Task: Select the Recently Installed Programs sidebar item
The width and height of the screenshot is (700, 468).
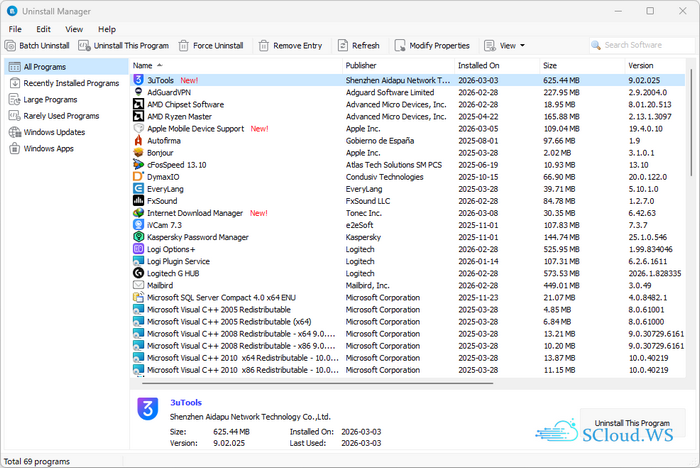Action: (x=70, y=83)
